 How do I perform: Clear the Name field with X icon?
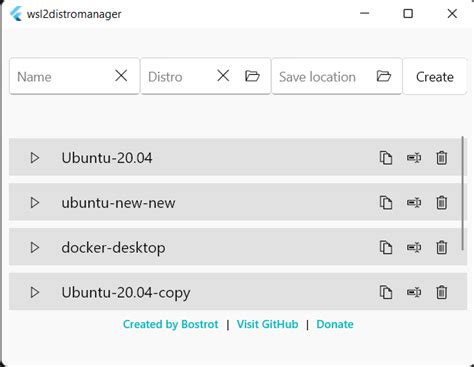point(121,76)
